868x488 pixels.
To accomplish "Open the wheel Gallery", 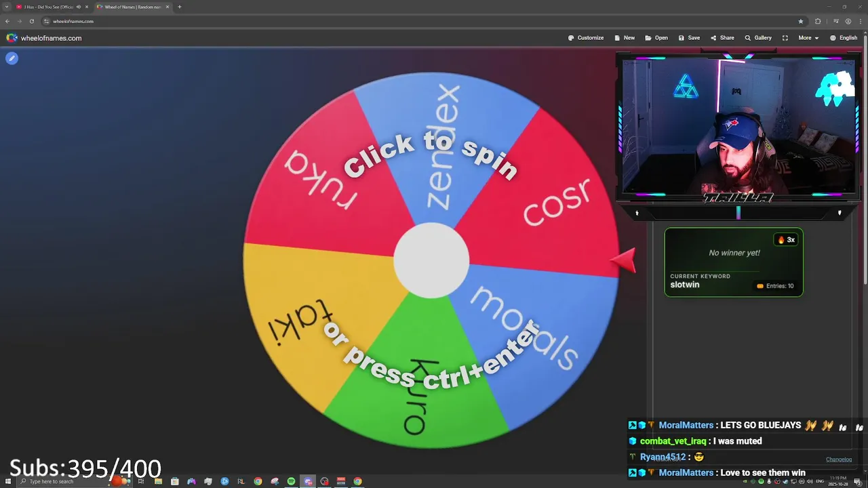I will 758,38.
